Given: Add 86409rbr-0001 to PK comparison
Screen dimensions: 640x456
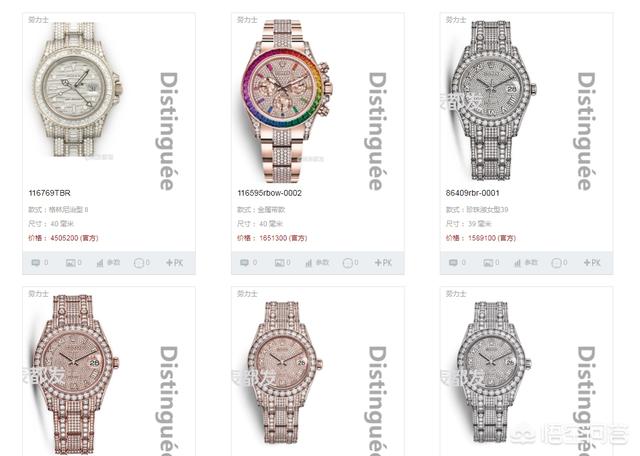Looking at the screenshot, I should 592,263.
